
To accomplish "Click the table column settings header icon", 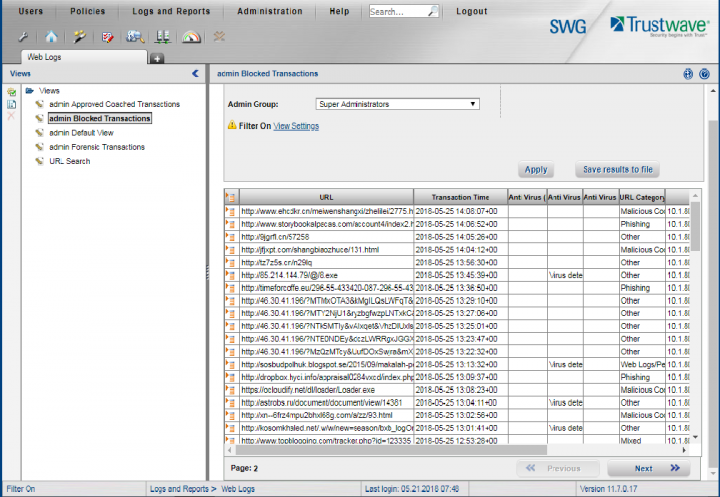I will tap(231, 197).
